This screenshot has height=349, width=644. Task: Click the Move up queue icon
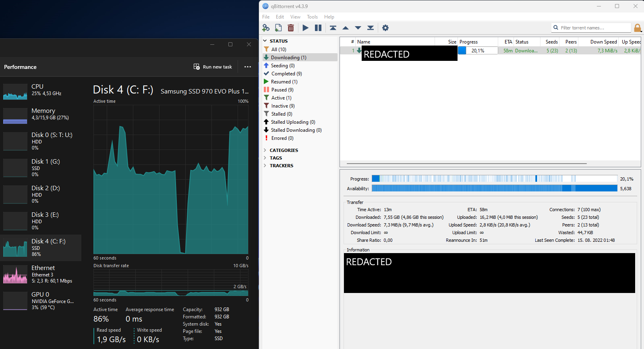point(346,28)
